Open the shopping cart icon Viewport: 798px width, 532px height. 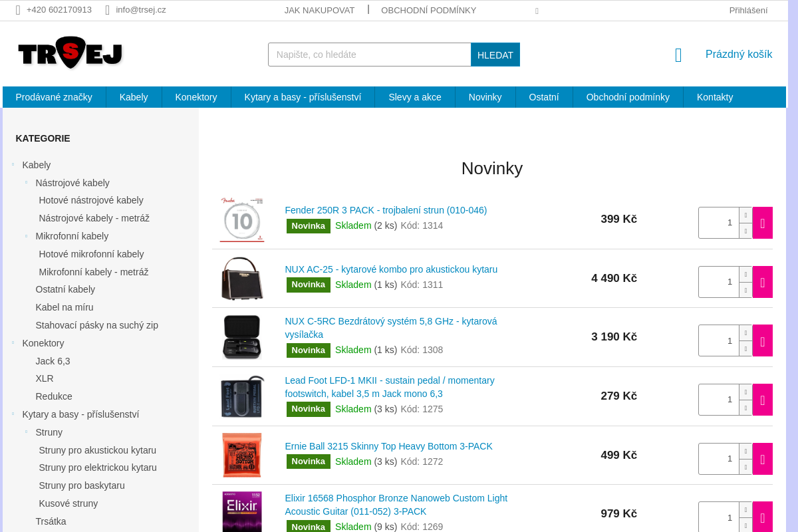click(678, 55)
